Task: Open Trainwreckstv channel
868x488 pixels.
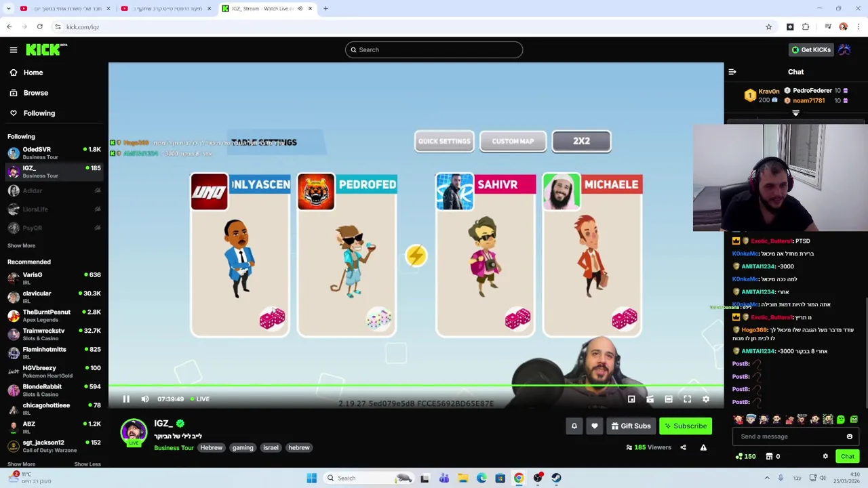Action: pos(54,334)
